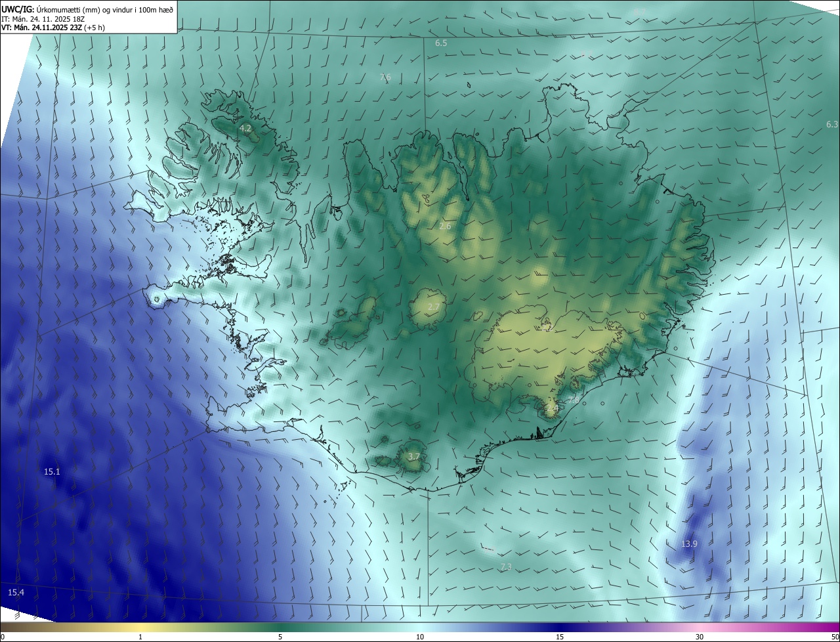Click the 13.9 maximum value southeast of Iceland
This screenshot has height=642, width=840.
point(689,544)
